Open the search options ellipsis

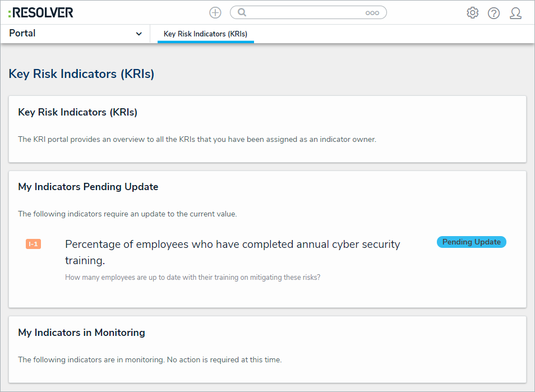372,13
